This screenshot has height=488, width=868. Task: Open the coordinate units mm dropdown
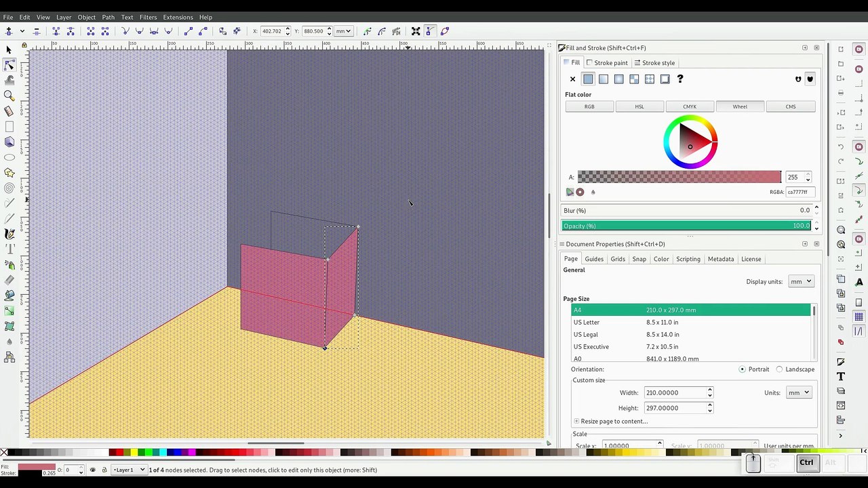click(343, 31)
